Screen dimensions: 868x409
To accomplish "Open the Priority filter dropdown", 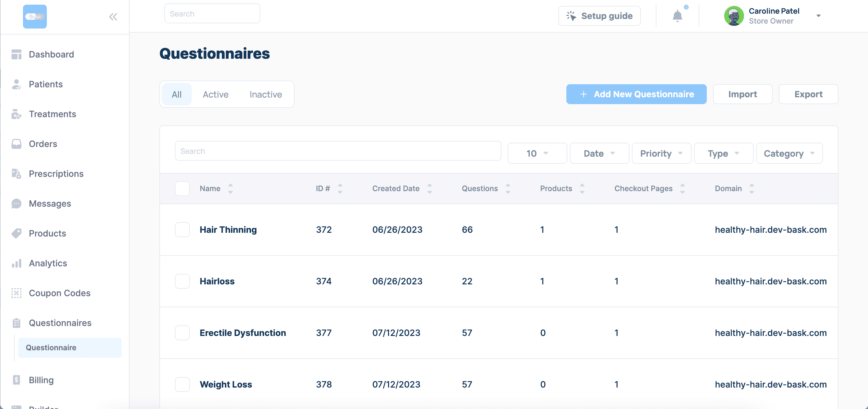I will pyautogui.click(x=661, y=154).
